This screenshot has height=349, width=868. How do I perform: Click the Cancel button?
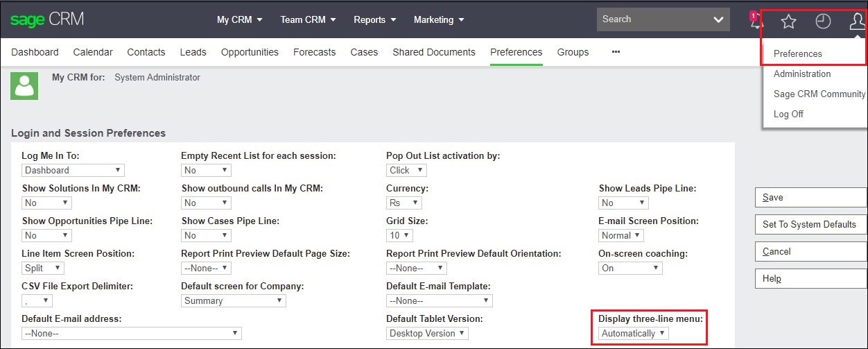[x=810, y=251]
